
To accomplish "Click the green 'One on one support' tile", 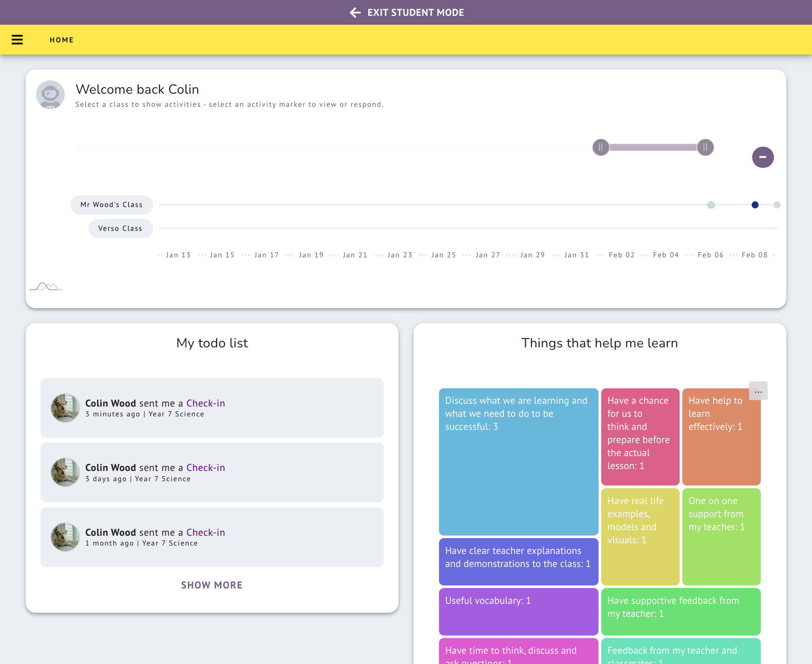I will (x=721, y=537).
